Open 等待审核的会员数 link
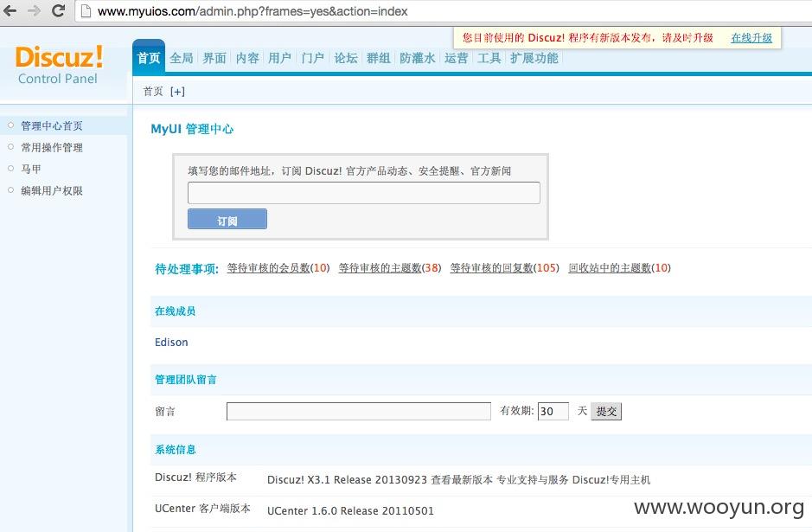The image size is (812, 532). [x=268, y=268]
